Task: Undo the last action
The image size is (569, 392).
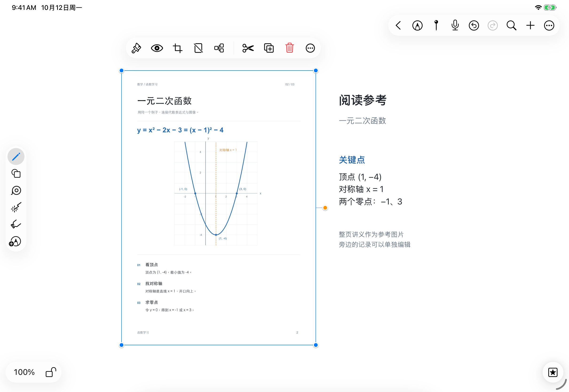Action: (474, 25)
